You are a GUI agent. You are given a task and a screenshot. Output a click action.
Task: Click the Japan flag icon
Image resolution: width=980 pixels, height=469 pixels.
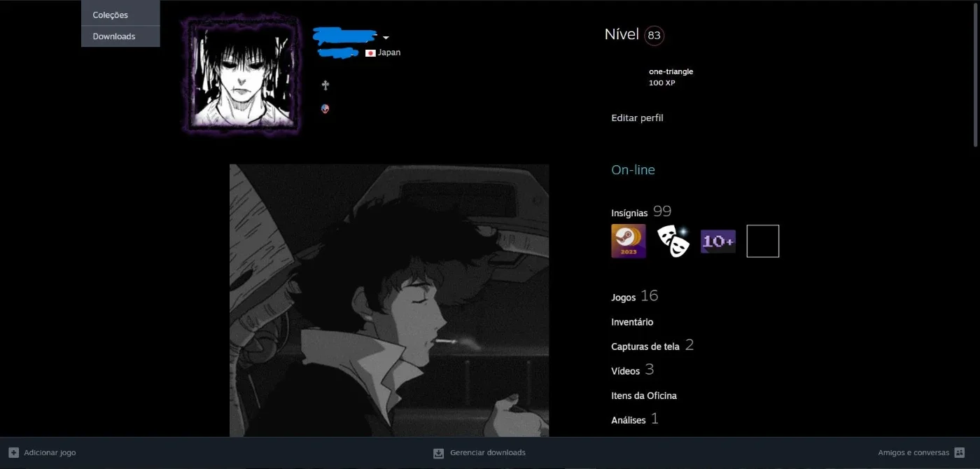371,52
